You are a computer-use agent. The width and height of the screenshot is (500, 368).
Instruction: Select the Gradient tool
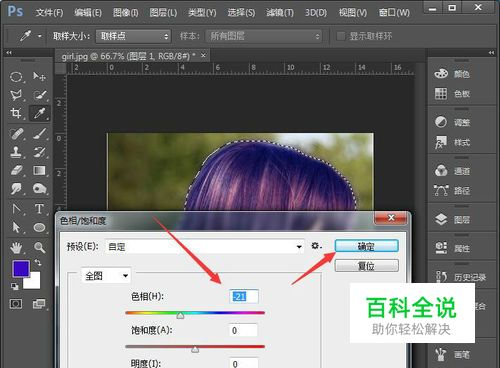tap(40, 170)
